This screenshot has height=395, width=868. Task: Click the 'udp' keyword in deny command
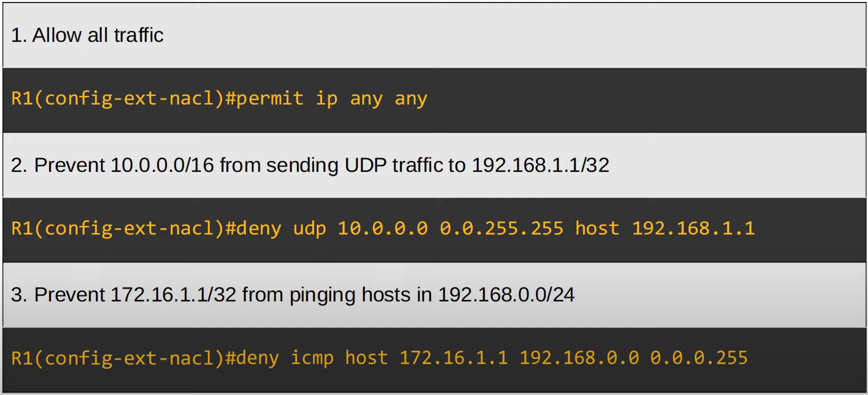point(309,228)
